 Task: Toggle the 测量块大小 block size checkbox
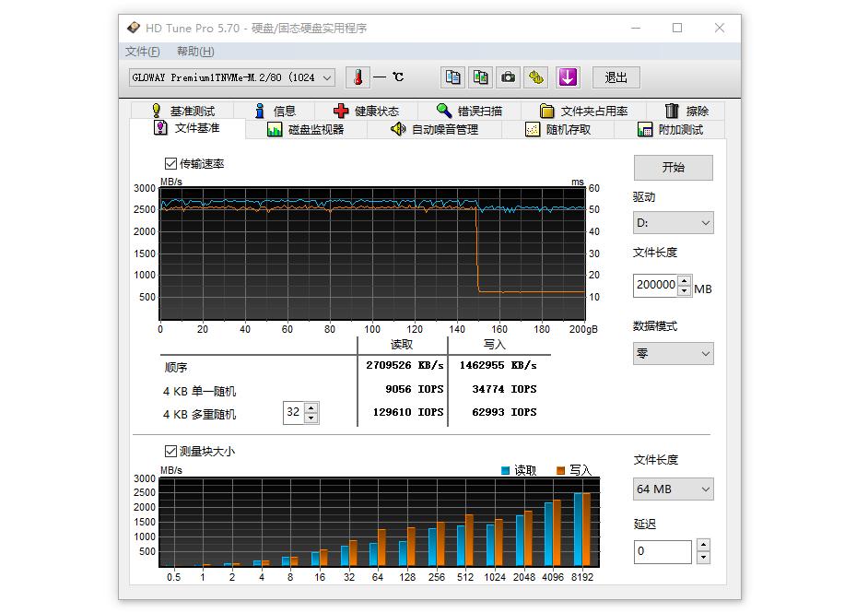click(x=170, y=452)
